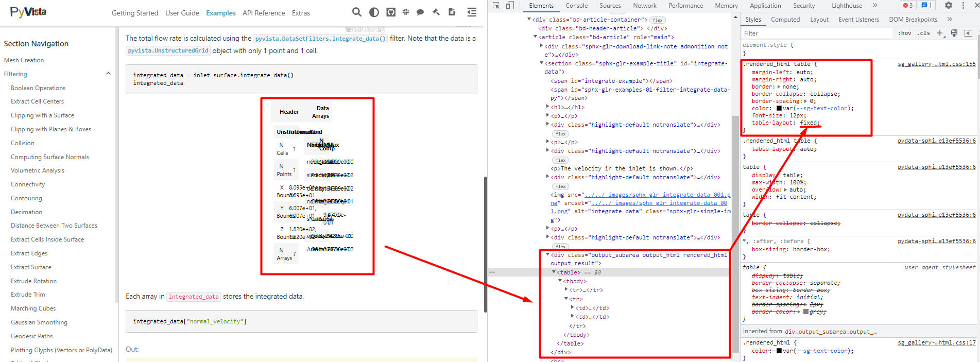The height and width of the screenshot is (362, 980).
Task: Toggle the sidebar collapse icon in header
Action: point(471,12)
